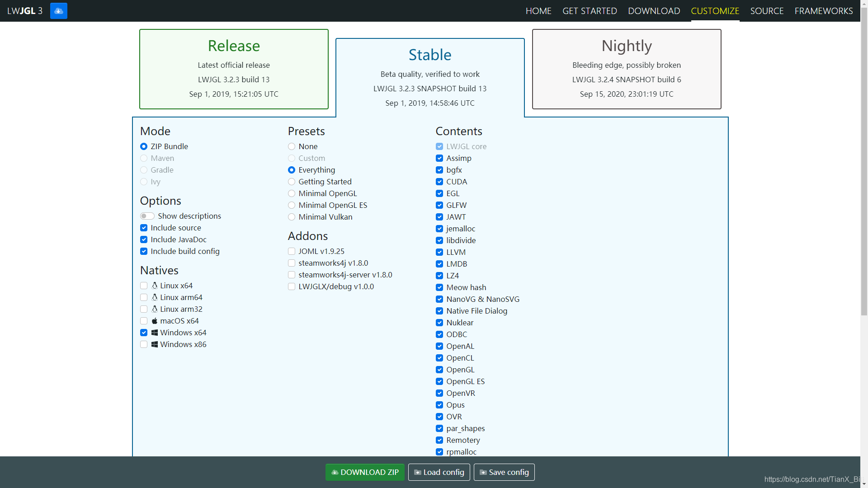
Task: Click the folder icon on the Load config button
Action: point(418,472)
